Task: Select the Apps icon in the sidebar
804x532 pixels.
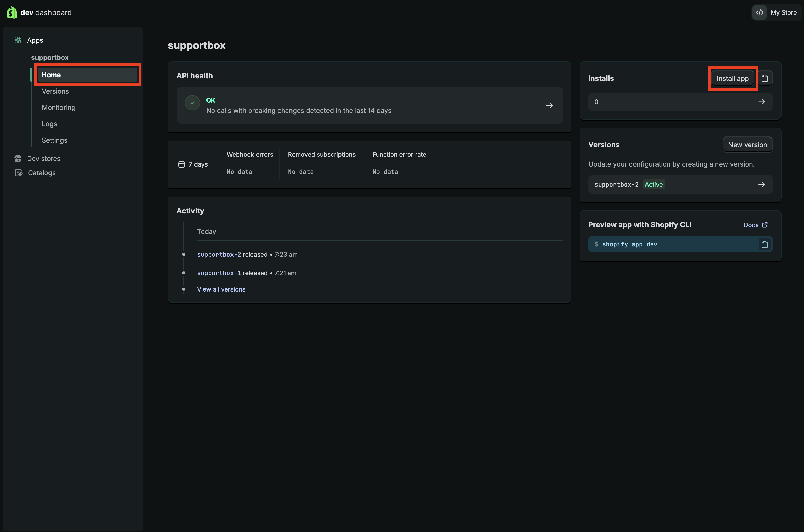Action: (18, 40)
